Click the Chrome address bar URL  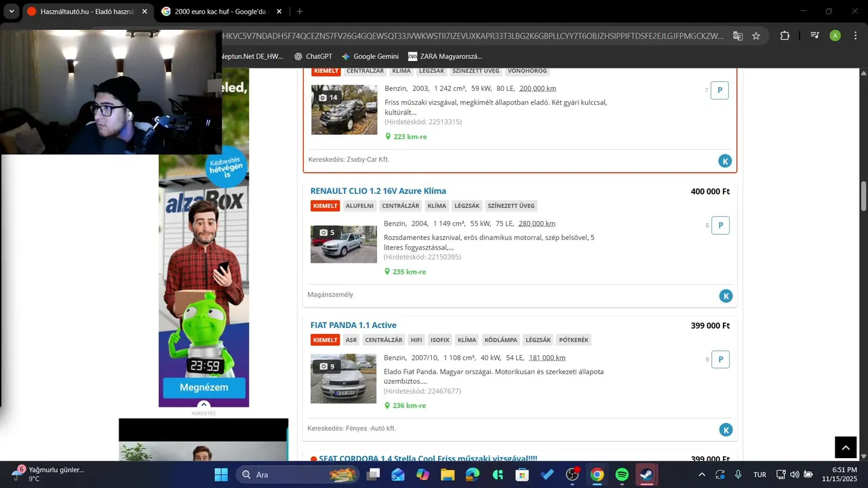473,36
